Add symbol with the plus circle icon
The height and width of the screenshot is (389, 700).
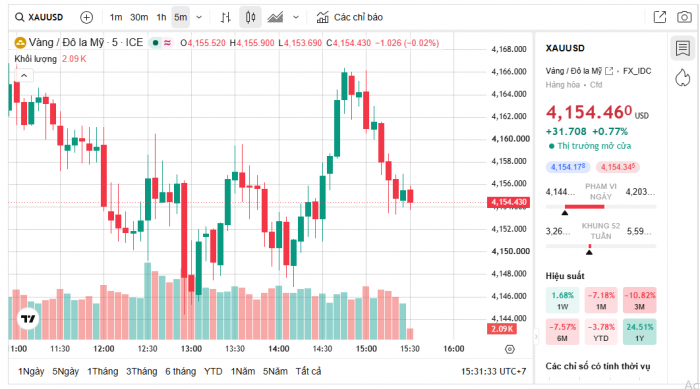(x=86, y=17)
